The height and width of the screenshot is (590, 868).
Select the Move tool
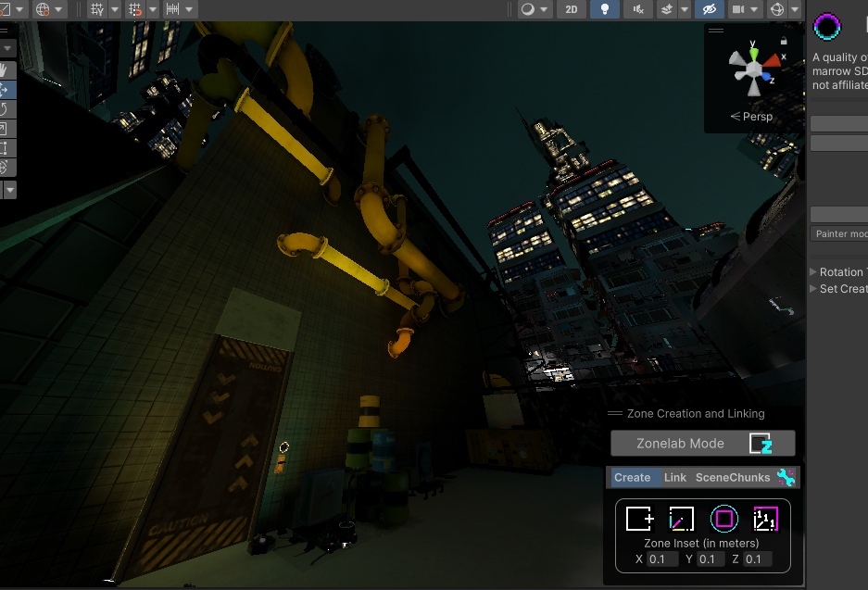(x=5, y=89)
